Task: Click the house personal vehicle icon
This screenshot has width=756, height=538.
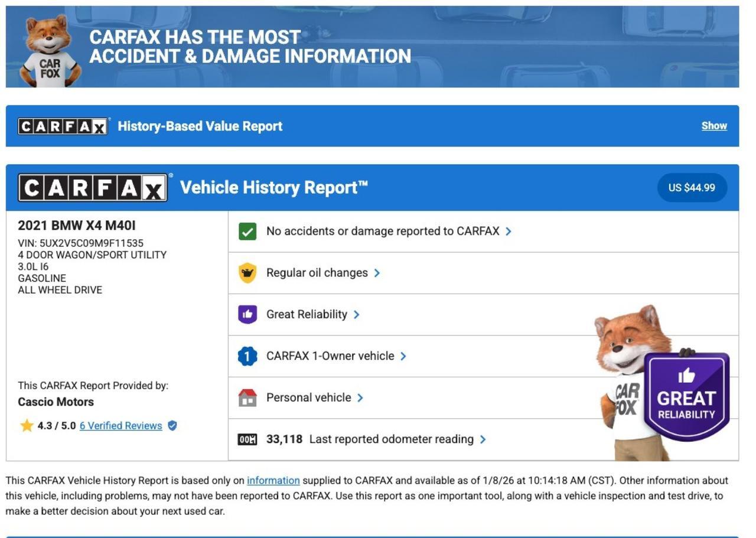Action: point(247,397)
